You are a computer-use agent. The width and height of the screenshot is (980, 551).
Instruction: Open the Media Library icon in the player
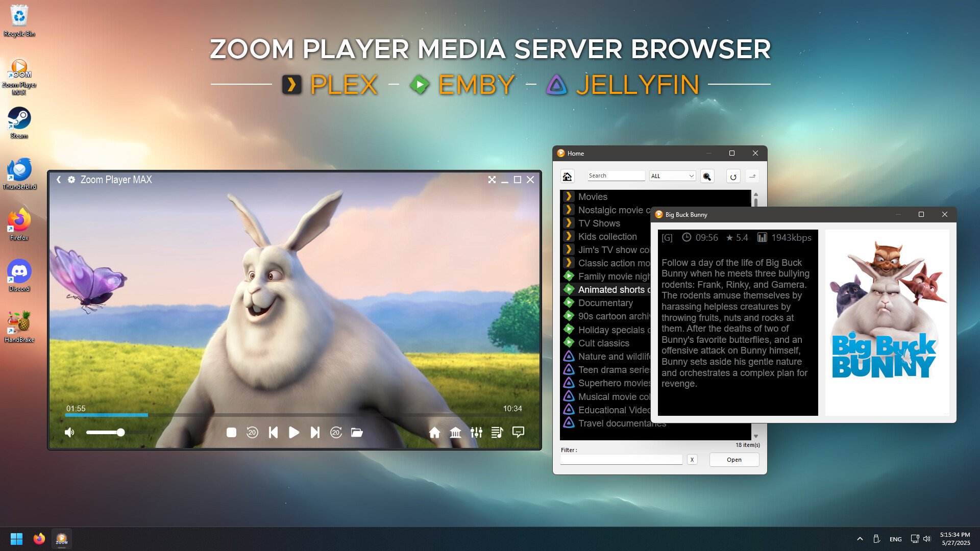click(455, 432)
